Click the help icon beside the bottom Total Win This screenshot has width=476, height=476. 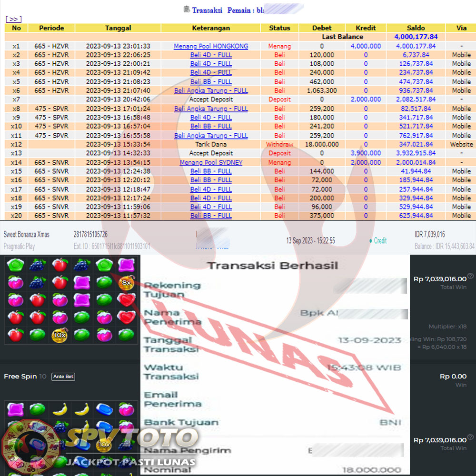click(470, 436)
